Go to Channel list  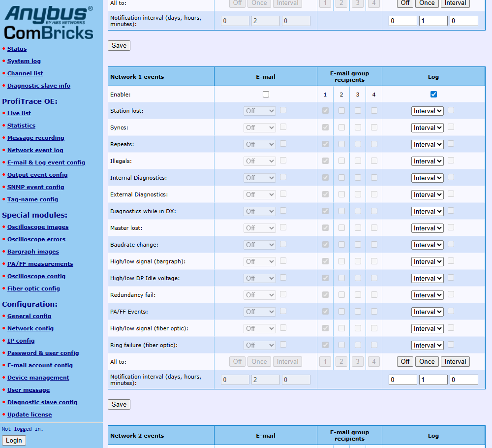[25, 73]
